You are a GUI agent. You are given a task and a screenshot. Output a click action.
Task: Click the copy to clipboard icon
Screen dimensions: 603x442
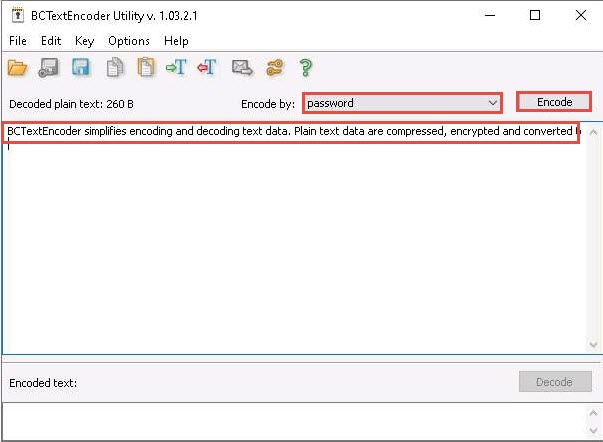pos(114,68)
